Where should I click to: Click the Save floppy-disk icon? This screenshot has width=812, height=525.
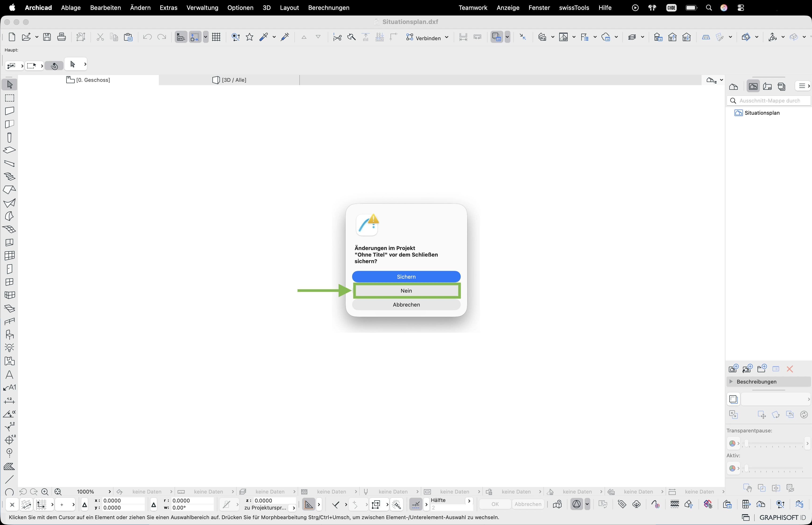(47, 37)
